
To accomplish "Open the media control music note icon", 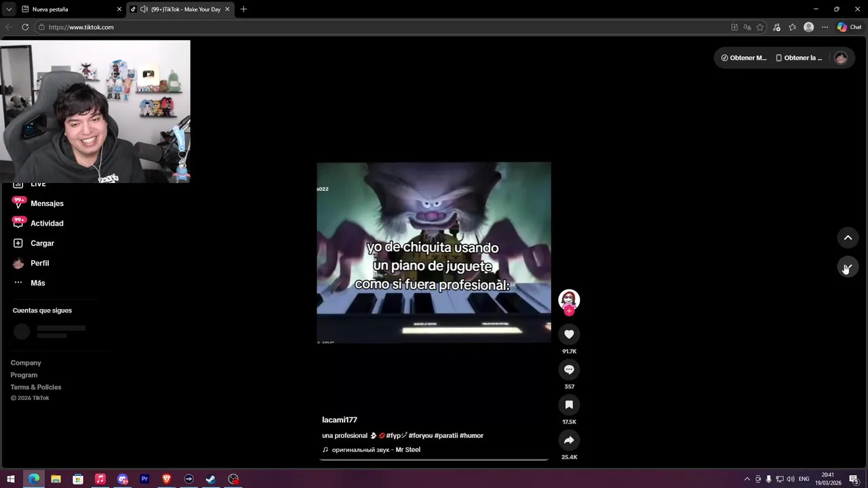I will click(x=777, y=27).
